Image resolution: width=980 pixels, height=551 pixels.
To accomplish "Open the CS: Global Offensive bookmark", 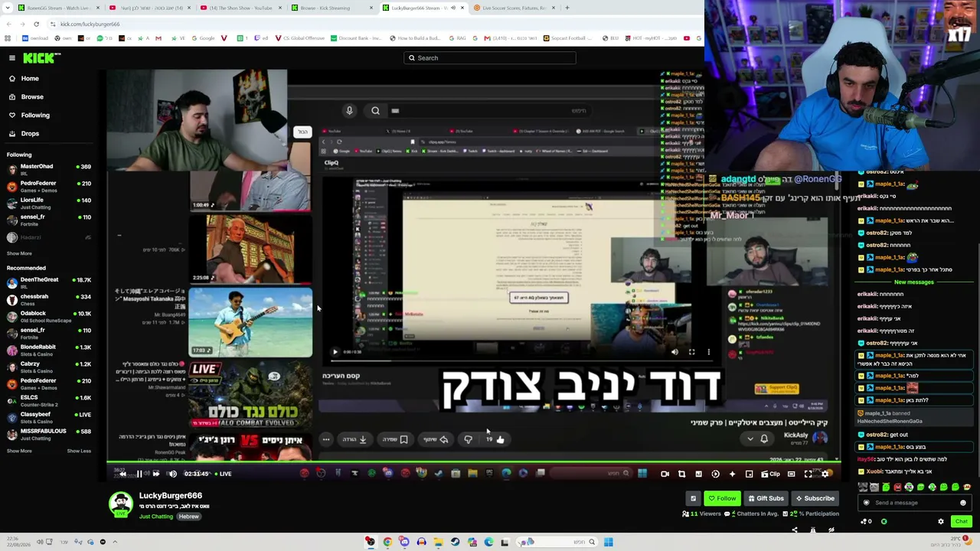I will tap(299, 38).
